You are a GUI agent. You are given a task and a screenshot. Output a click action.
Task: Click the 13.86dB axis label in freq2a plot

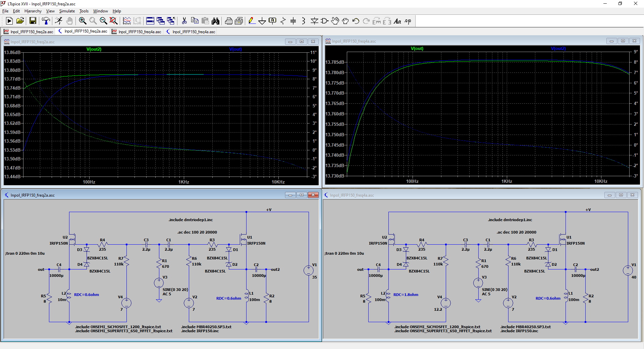(12, 52)
